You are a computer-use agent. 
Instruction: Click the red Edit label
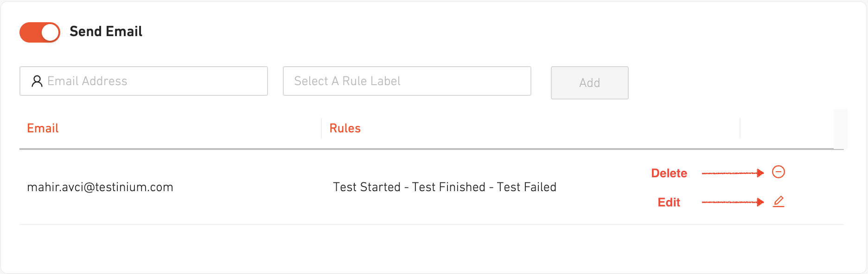point(669,202)
